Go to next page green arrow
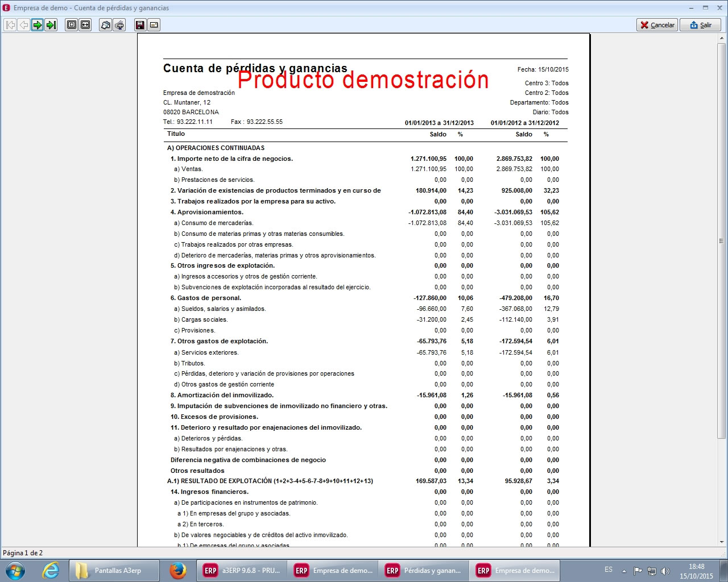Image resolution: width=728 pixels, height=582 pixels. point(37,25)
